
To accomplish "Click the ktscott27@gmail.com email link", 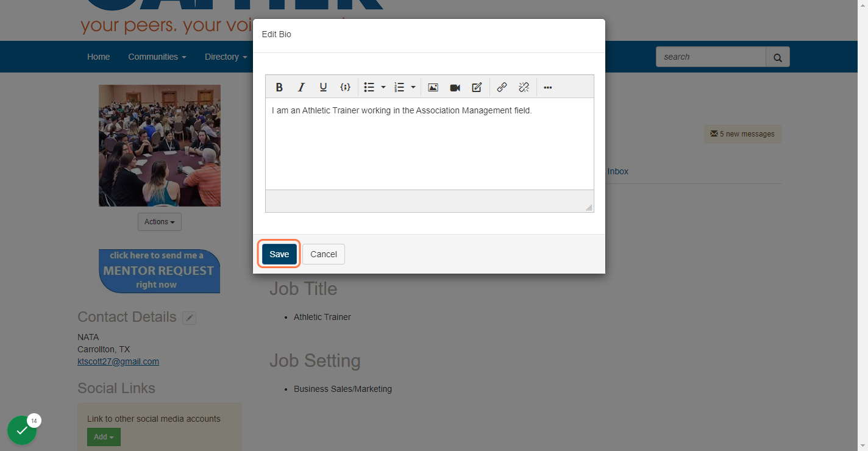I will [118, 361].
